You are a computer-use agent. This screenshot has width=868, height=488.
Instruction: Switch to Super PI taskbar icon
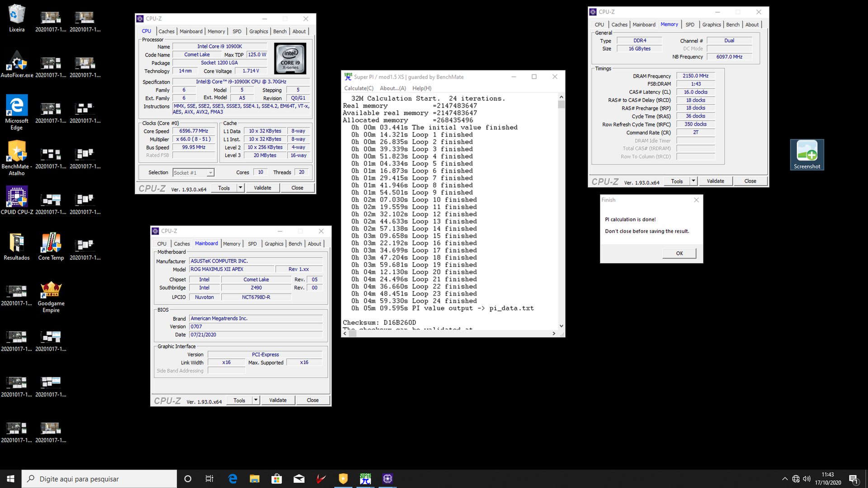365,479
